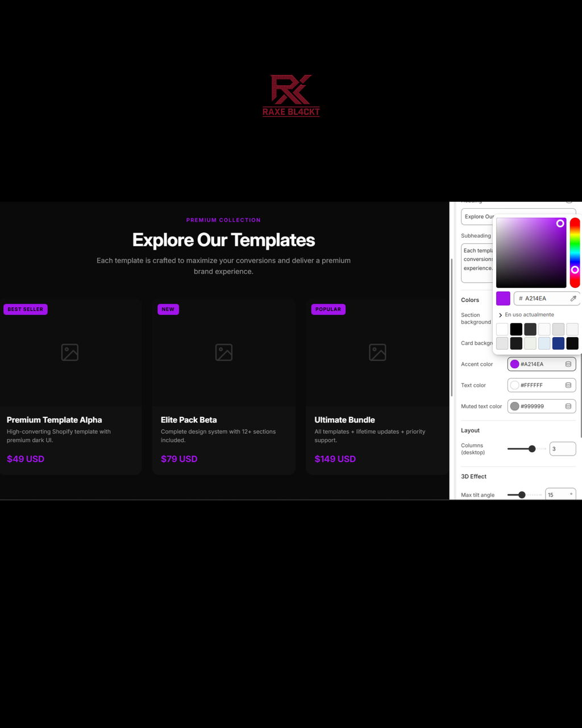Click image placeholder icon on Ultimate Bundle card

click(x=377, y=352)
